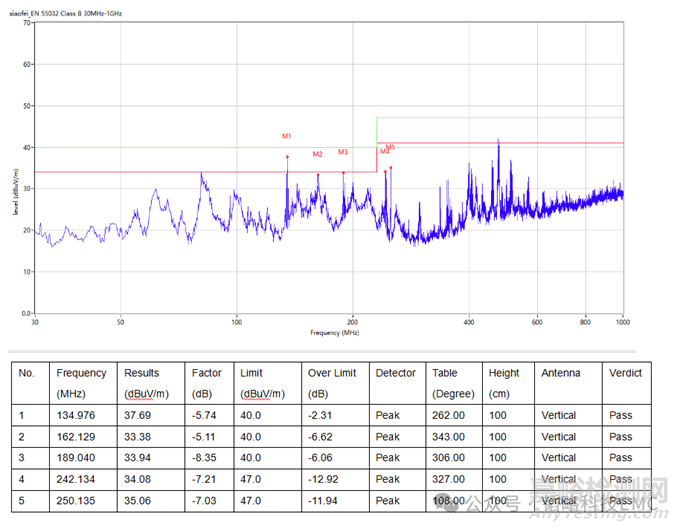Select the No. column header
680x531 pixels.
(27, 373)
